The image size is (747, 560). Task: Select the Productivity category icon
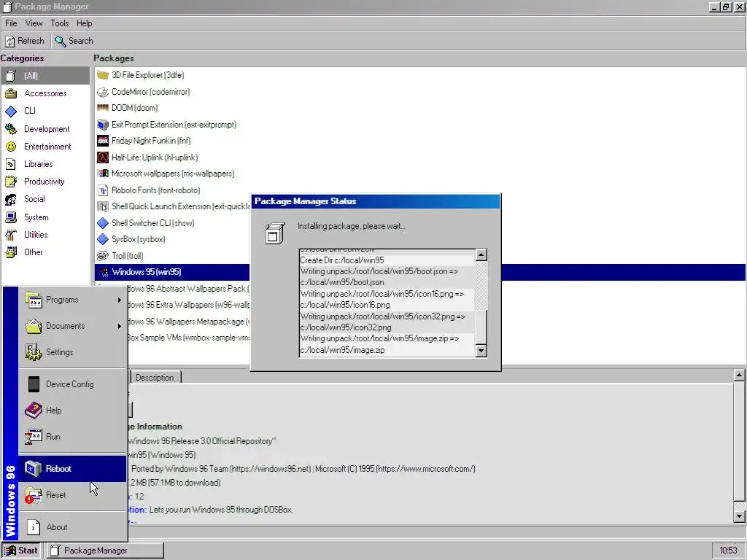pyautogui.click(x=11, y=182)
